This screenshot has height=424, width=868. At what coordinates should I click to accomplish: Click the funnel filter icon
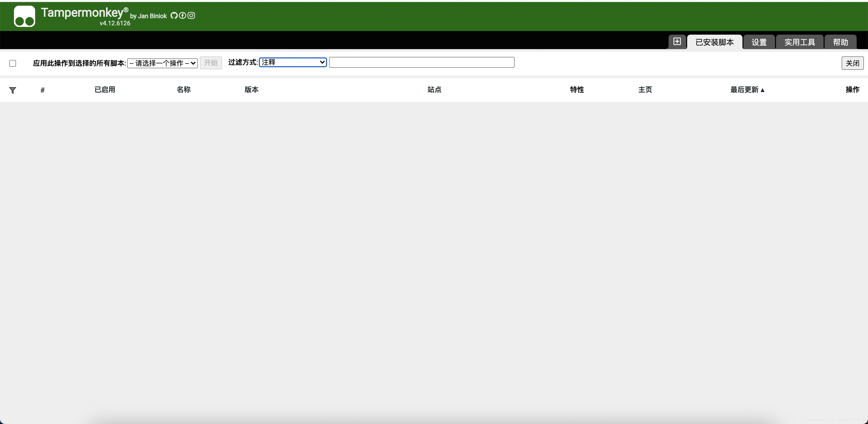point(12,90)
